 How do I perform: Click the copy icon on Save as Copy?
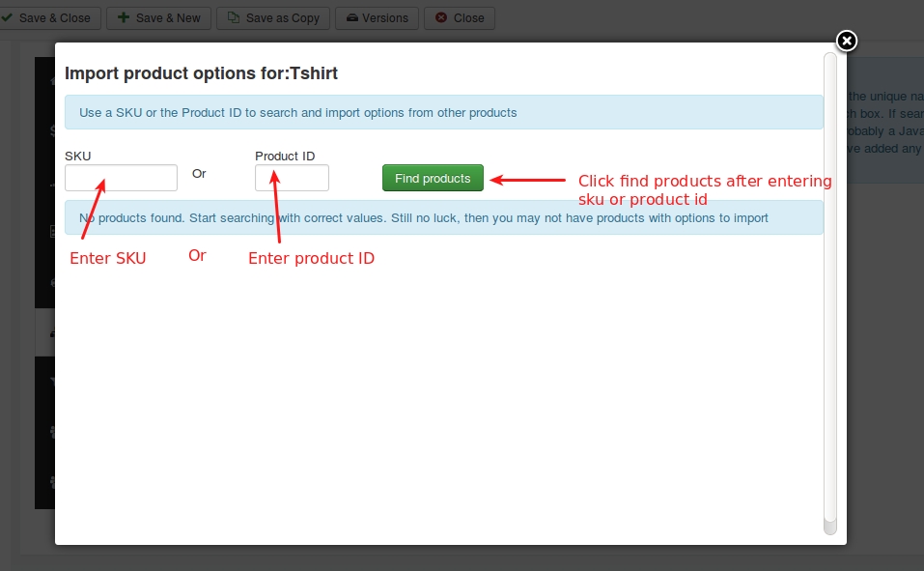click(234, 18)
